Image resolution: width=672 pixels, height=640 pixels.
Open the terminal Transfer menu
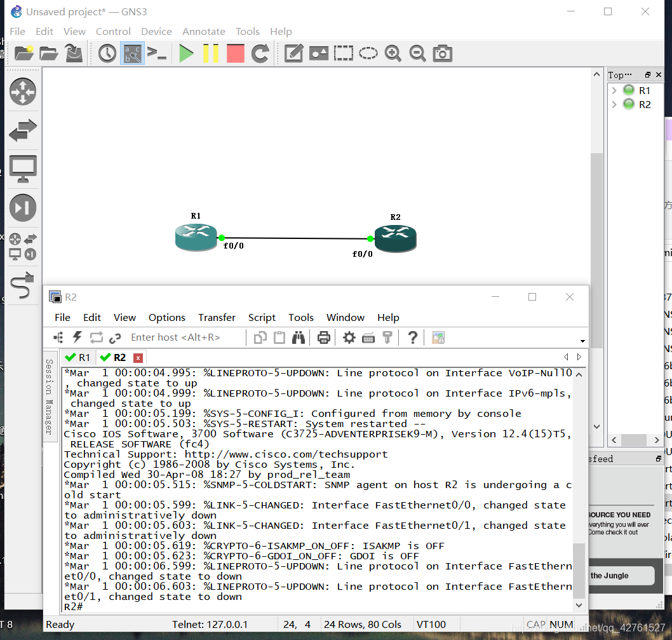(x=217, y=317)
